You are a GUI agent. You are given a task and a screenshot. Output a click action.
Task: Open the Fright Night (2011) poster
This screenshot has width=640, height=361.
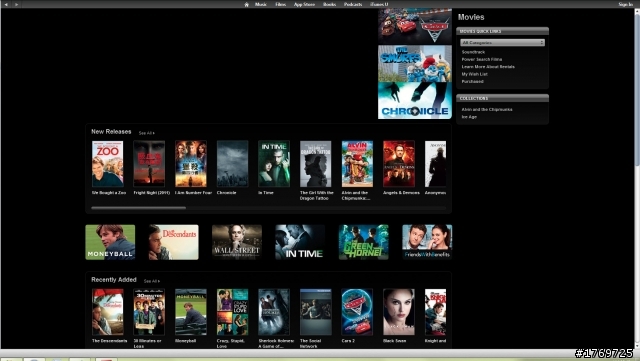(x=149, y=164)
